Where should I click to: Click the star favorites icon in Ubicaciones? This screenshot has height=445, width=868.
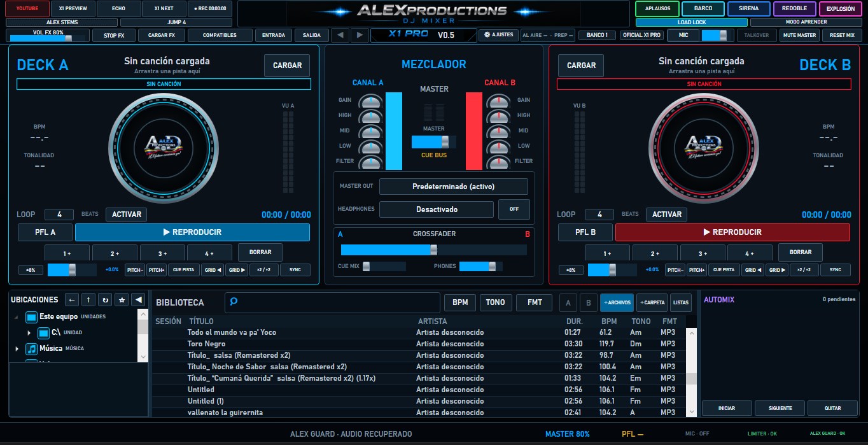(x=122, y=300)
